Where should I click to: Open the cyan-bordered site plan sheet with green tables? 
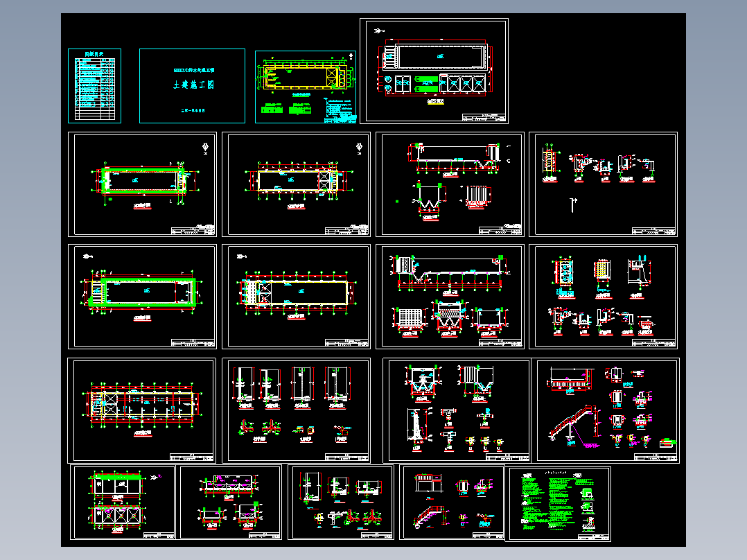[x=306, y=87]
